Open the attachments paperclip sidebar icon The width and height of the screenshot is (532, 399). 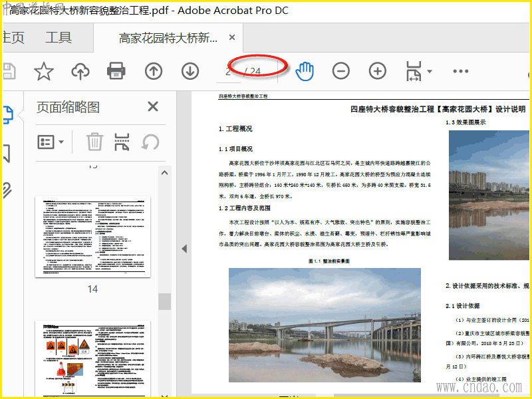[x=7, y=190]
